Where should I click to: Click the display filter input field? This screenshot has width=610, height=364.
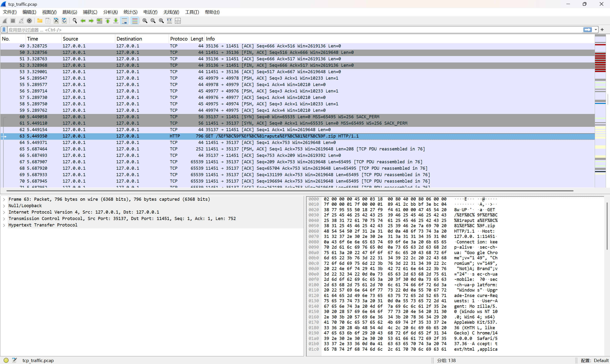pyautogui.click(x=294, y=30)
